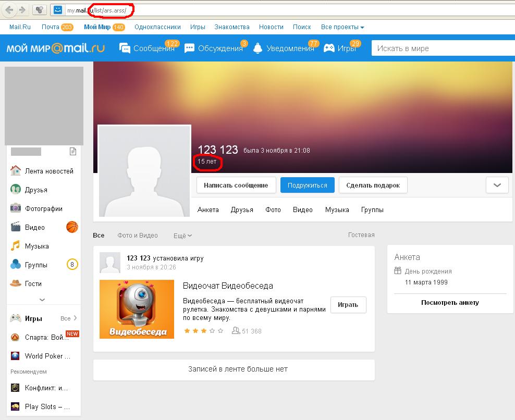Open the Анкета profile tab
515x420 pixels.
[x=208, y=210]
